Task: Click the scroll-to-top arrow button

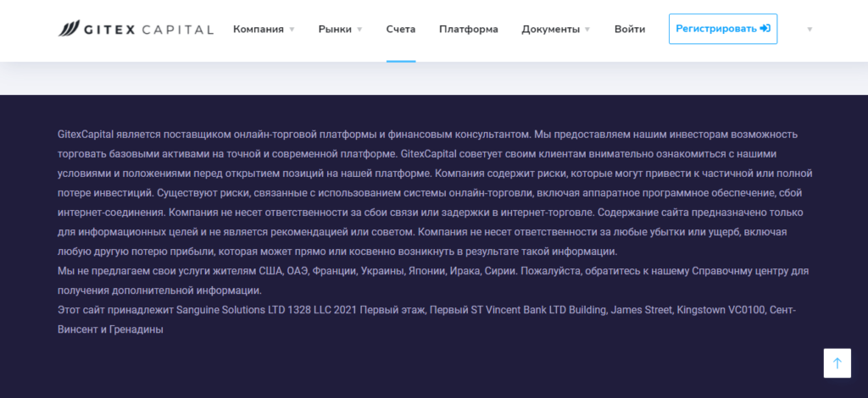Action: click(837, 363)
